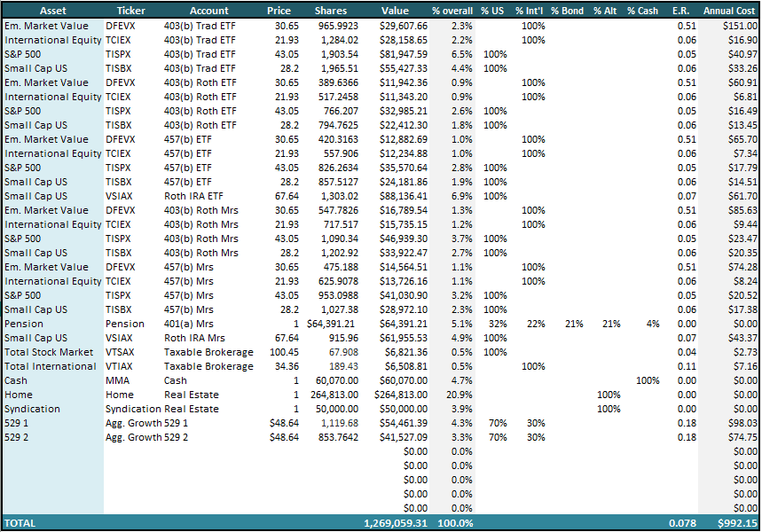Select the % Bond column header
This screenshot has width=762, height=532.
[x=567, y=11]
